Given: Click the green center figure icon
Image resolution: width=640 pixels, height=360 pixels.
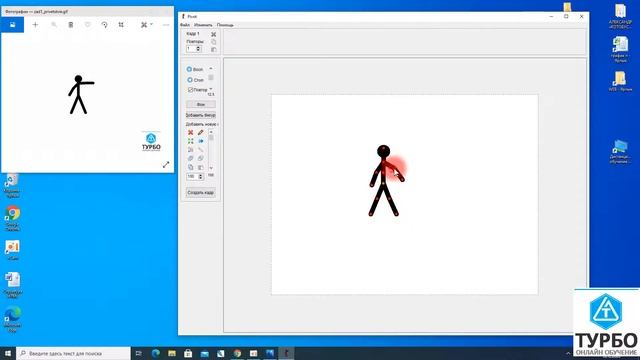Looking at the screenshot, I should click(x=191, y=141).
